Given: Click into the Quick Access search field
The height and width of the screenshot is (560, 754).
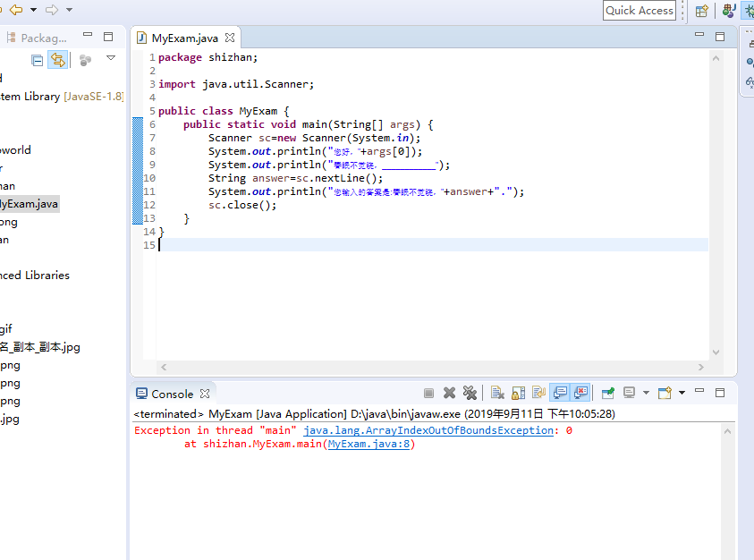Looking at the screenshot, I should click(x=640, y=11).
